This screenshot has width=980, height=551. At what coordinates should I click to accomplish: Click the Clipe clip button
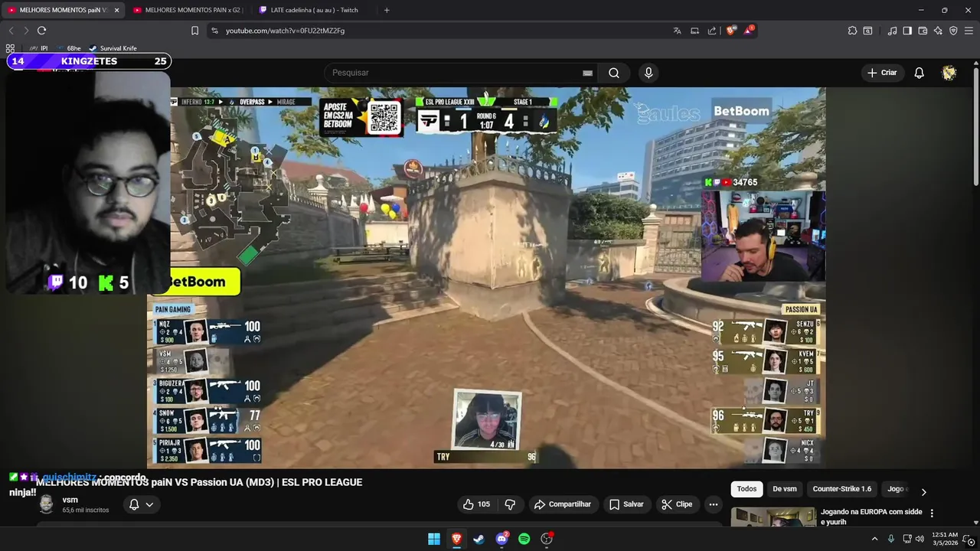click(678, 504)
